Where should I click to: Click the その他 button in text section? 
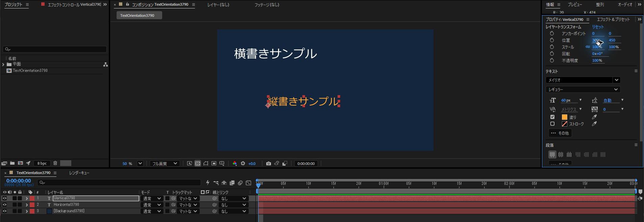coord(560,133)
